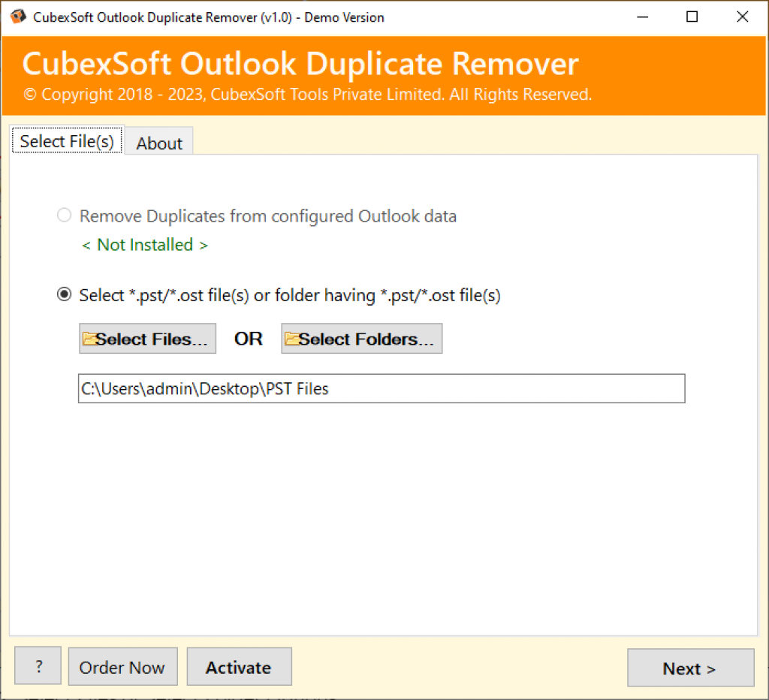Click the CubexSoft app icon in title bar
This screenshot has width=769, height=700.
click(x=17, y=16)
